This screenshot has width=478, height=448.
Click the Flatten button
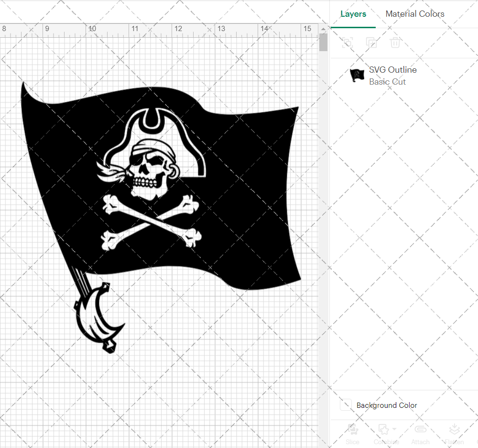point(454,434)
